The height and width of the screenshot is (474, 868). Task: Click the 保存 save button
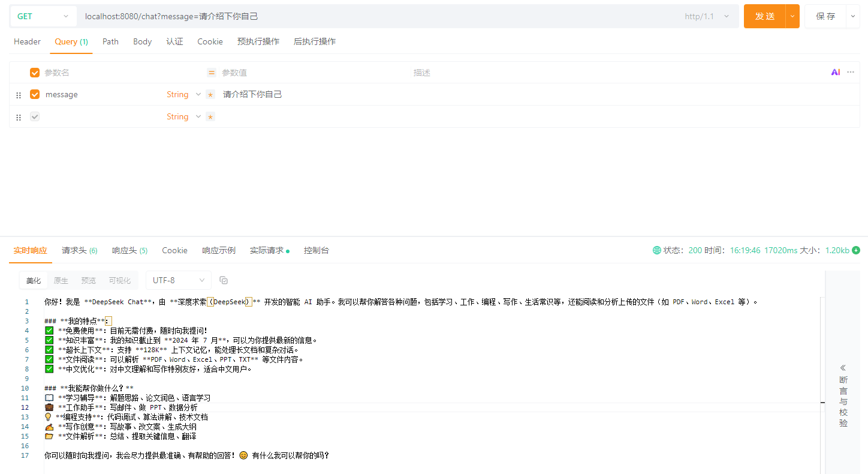(825, 16)
